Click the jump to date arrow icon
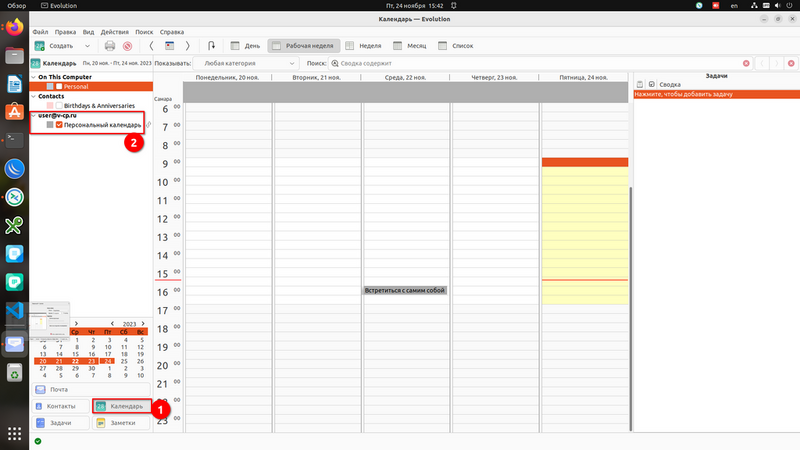800x450 pixels. 211,46
